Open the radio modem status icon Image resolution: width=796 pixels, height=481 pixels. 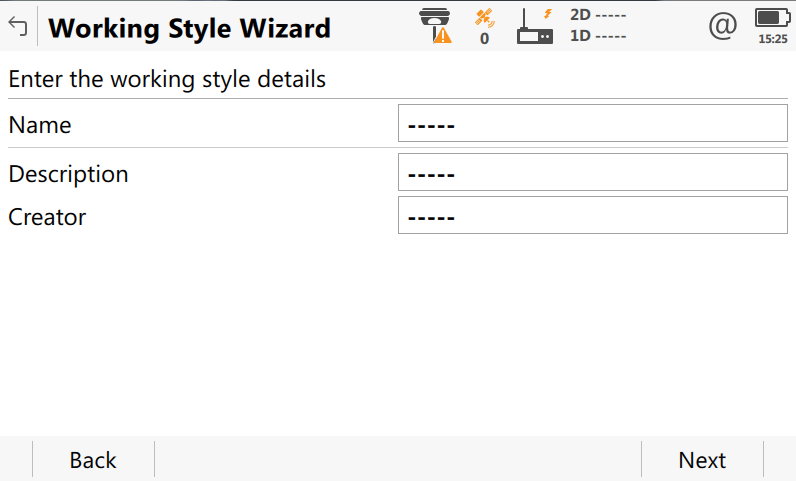[534, 26]
